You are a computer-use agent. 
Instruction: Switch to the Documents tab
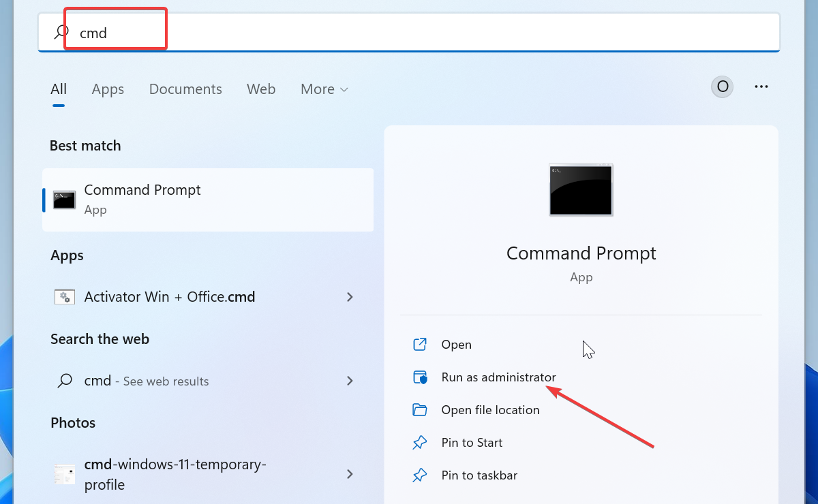pyautogui.click(x=185, y=89)
